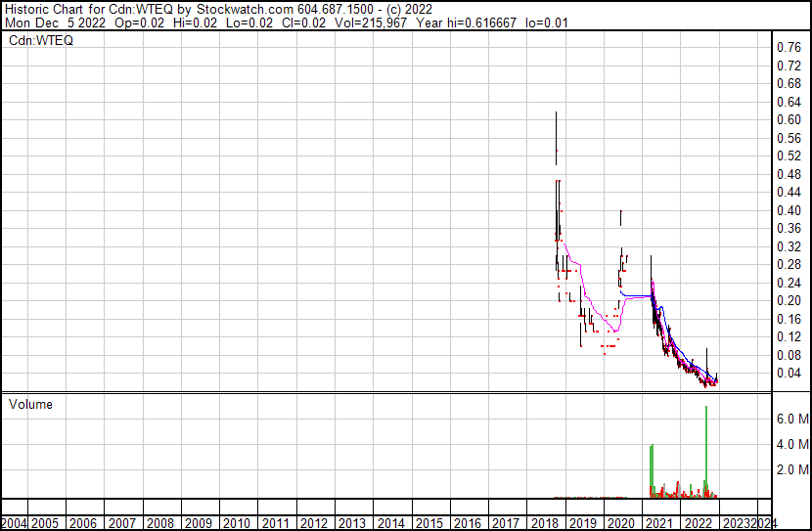Select the 0.04 price label on the price scale
Image resolution: width=812 pixels, height=531 pixels.
(788, 373)
